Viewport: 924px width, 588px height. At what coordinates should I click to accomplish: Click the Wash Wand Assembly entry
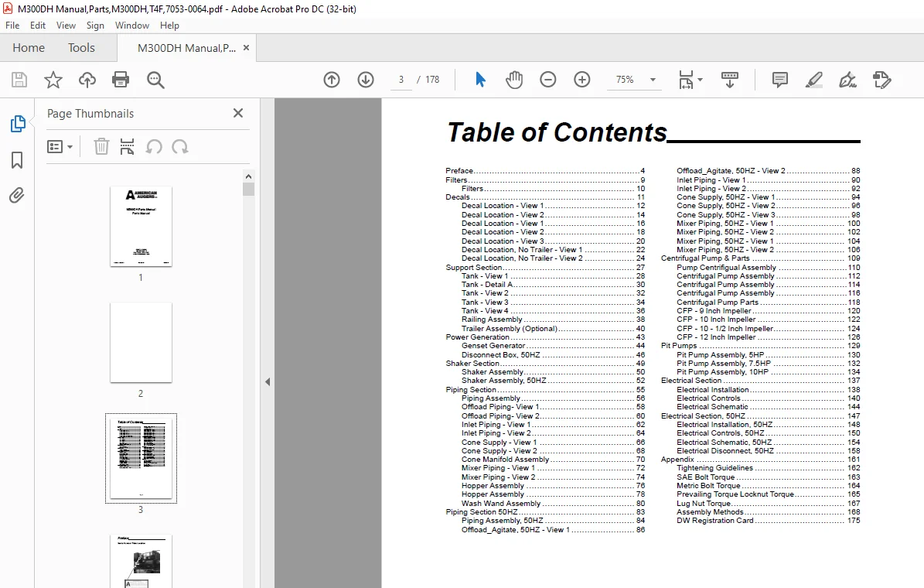point(554,503)
